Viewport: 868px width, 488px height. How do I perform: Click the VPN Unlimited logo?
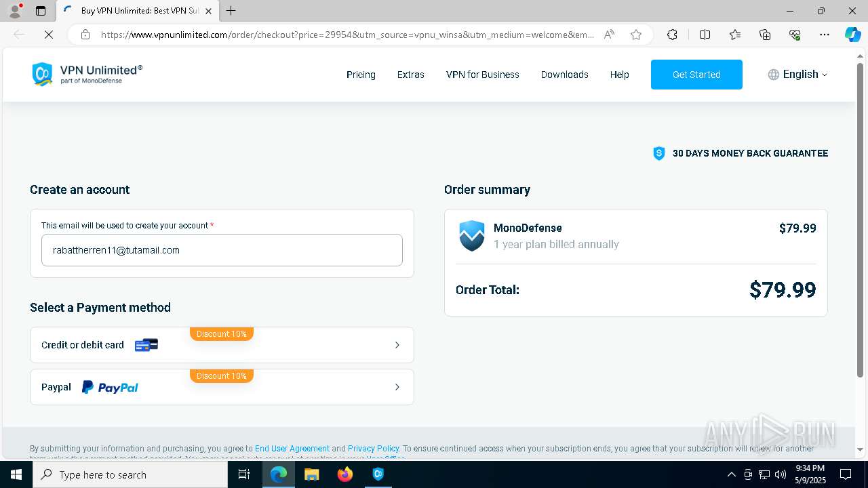[x=87, y=75]
